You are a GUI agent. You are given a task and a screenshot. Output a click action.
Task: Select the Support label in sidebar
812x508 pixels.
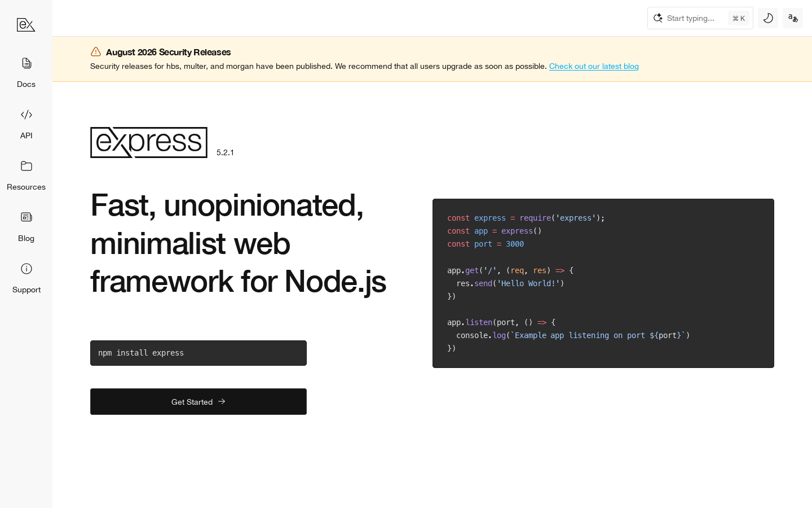click(x=27, y=290)
